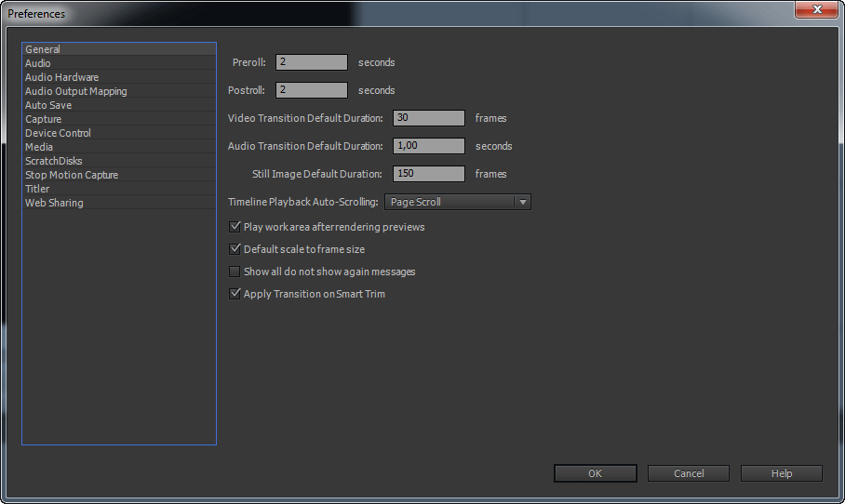Open Web Sharing preferences
845x504 pixels.
pos(118,203)
